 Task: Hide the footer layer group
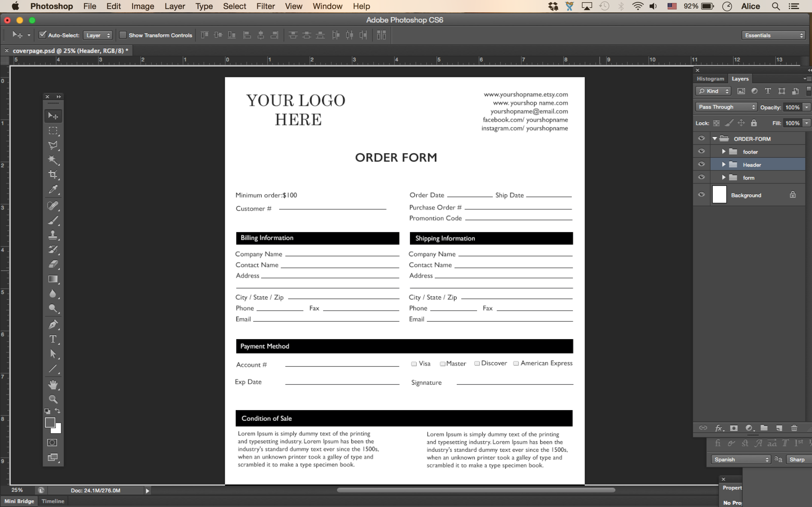701,151
